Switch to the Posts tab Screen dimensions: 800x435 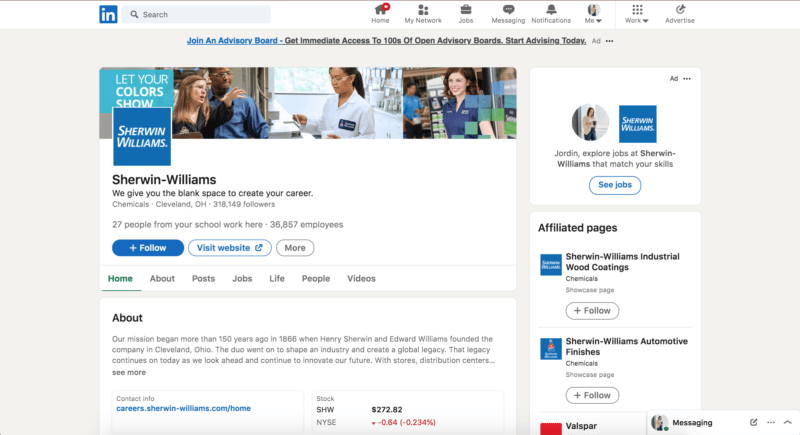[x=203, y=278]
